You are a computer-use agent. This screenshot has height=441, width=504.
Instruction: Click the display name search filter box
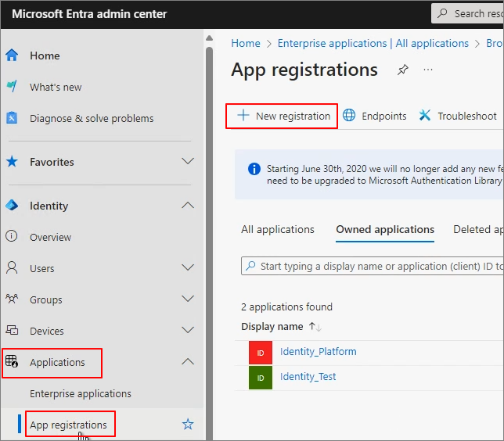pyautogui.click(x=373, y=266)
